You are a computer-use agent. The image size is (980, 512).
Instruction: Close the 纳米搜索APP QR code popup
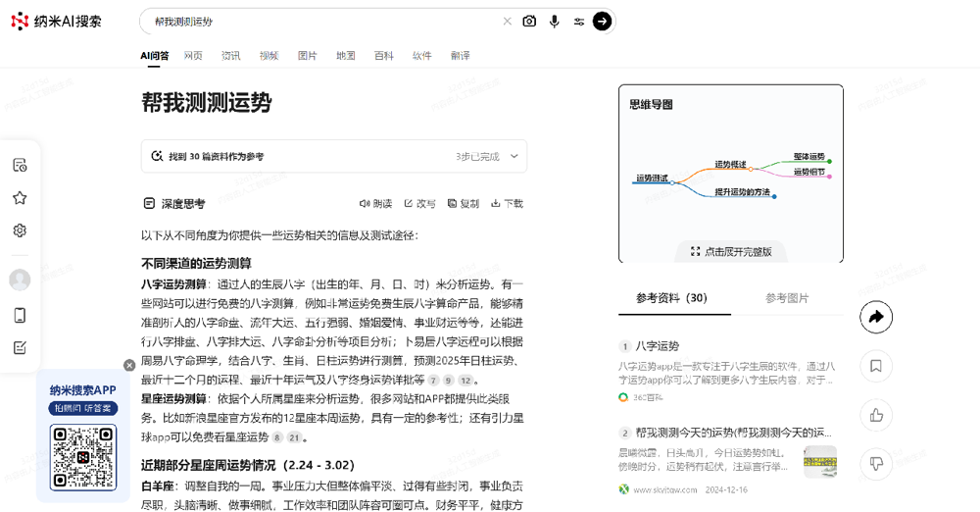pyautogui.click(x=129, y=365)
